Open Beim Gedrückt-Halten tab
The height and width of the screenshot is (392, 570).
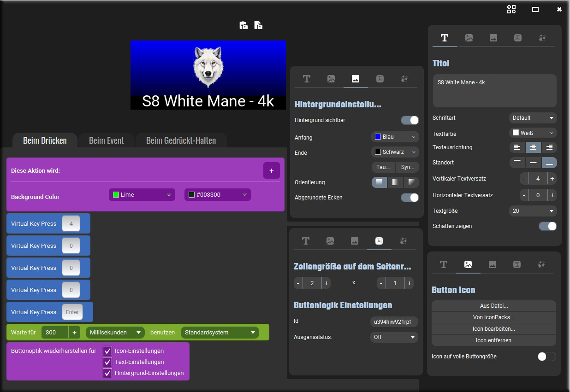181,140
